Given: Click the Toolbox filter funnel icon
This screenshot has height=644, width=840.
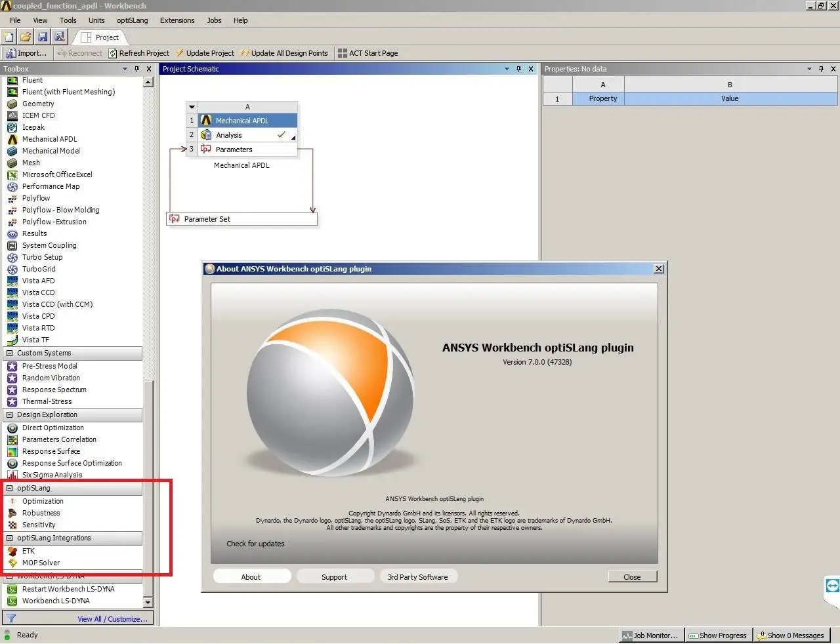Looking at the screenshot, I should pos(11,618).
